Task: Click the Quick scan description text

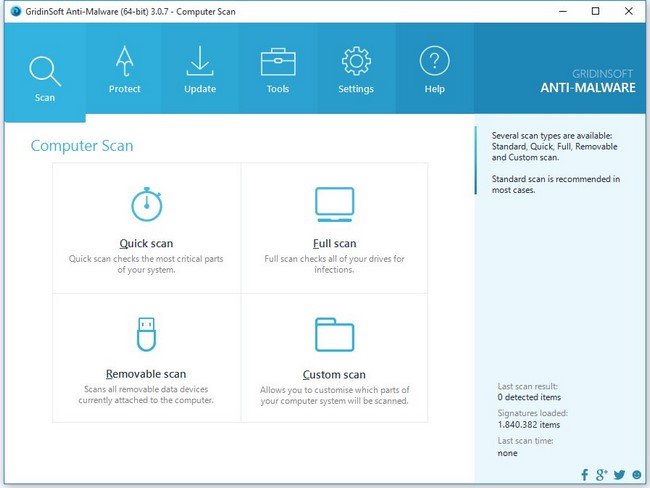Action: [146, 264]
